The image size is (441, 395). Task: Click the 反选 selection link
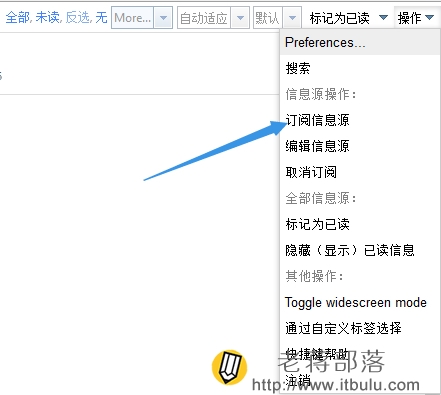(78, 17)
